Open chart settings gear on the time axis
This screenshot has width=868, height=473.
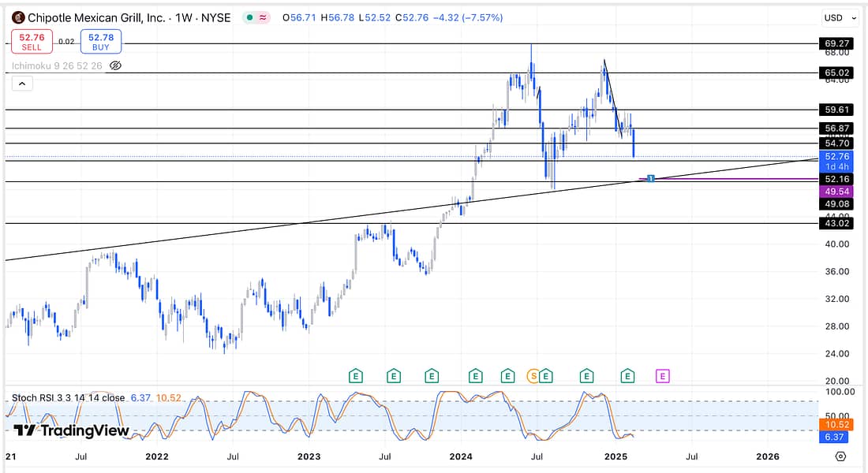(840, 456)
